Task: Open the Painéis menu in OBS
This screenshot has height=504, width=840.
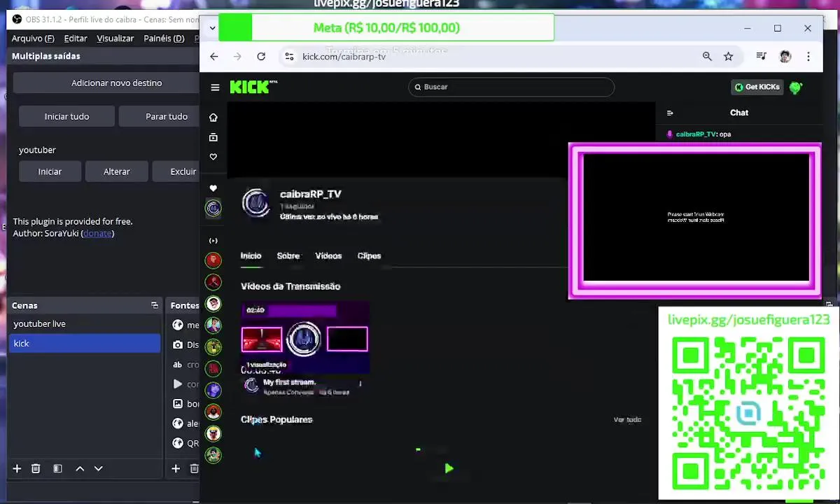Action: pos(164,38)
